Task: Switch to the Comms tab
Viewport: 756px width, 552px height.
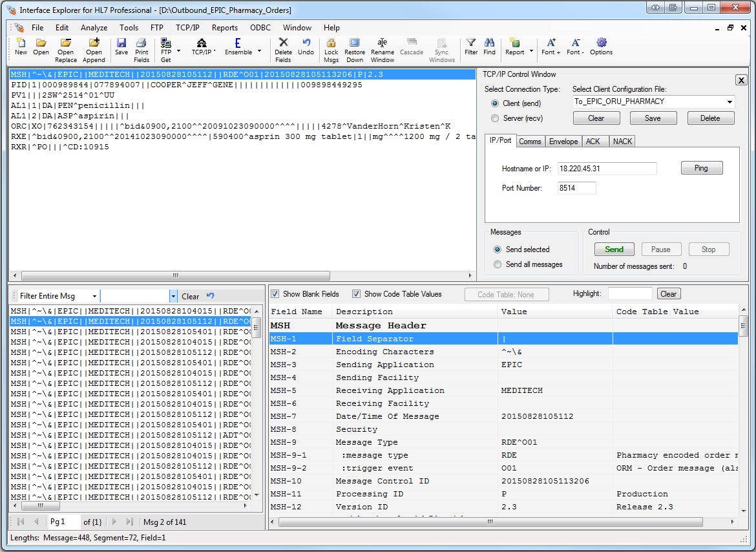Action: [x=530, y=142]
